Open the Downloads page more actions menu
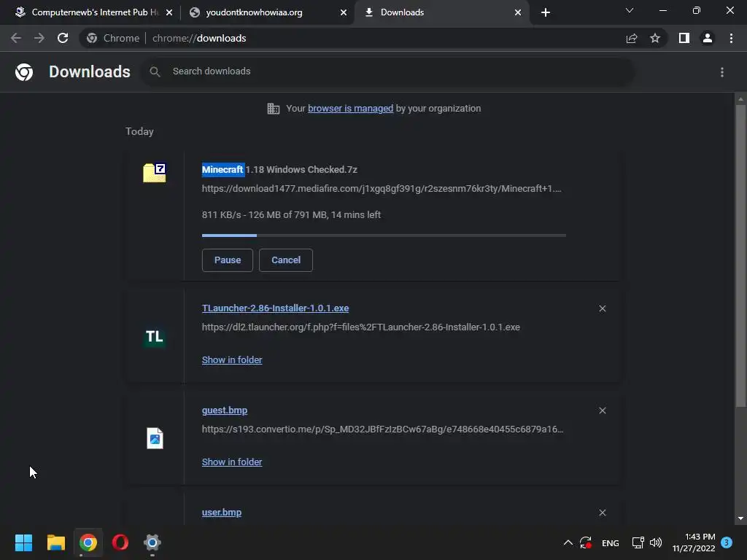Viewport: 747px width, 560px height. point(722,72)
